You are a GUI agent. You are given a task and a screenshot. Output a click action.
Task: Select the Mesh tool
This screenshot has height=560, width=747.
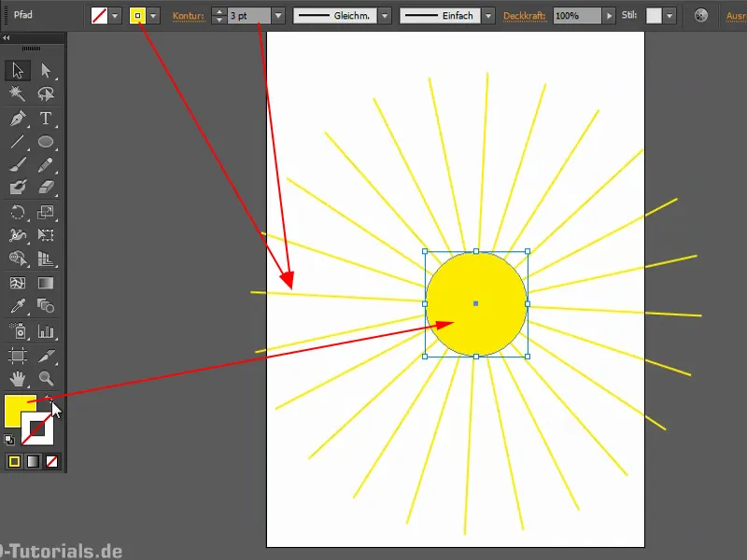pyautogui.click(x=18, y=284)
